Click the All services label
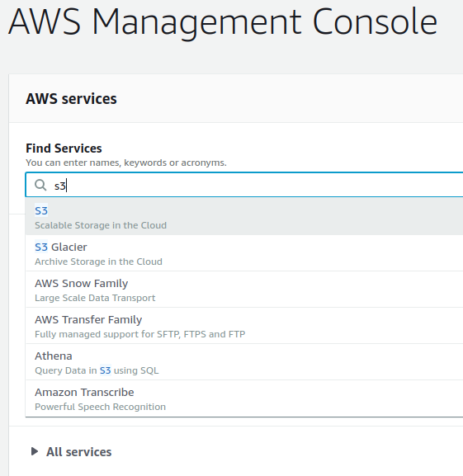Screen dimensions: 463x476 tap(79, 452)
